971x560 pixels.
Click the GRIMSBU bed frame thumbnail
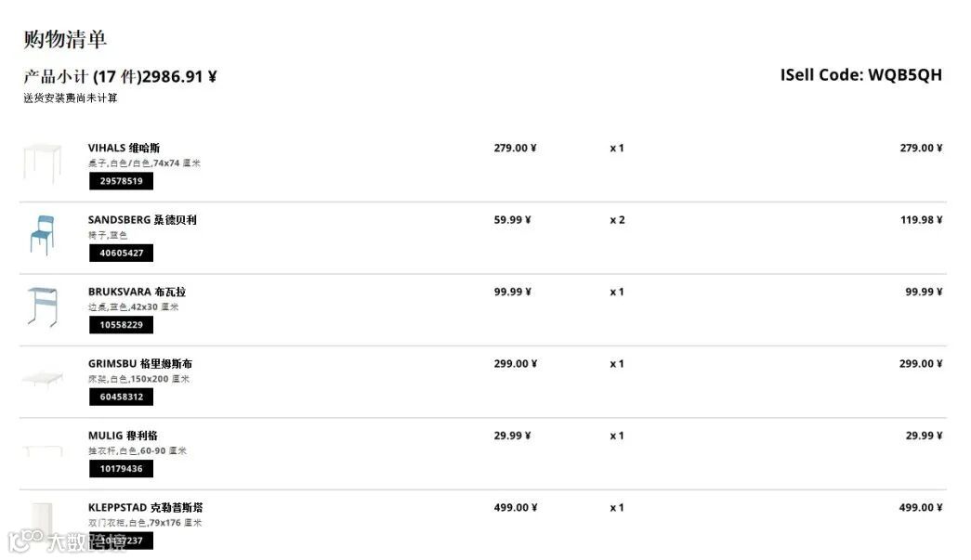coord(42,378)
